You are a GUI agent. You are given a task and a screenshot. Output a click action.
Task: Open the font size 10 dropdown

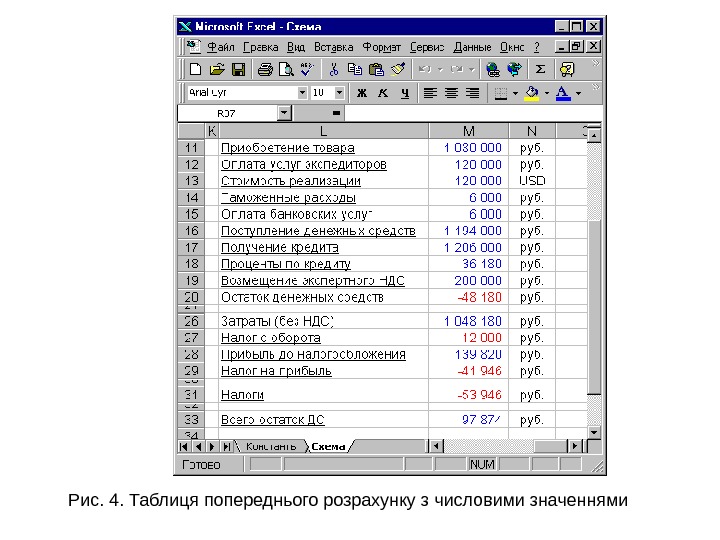coord(339,93)
